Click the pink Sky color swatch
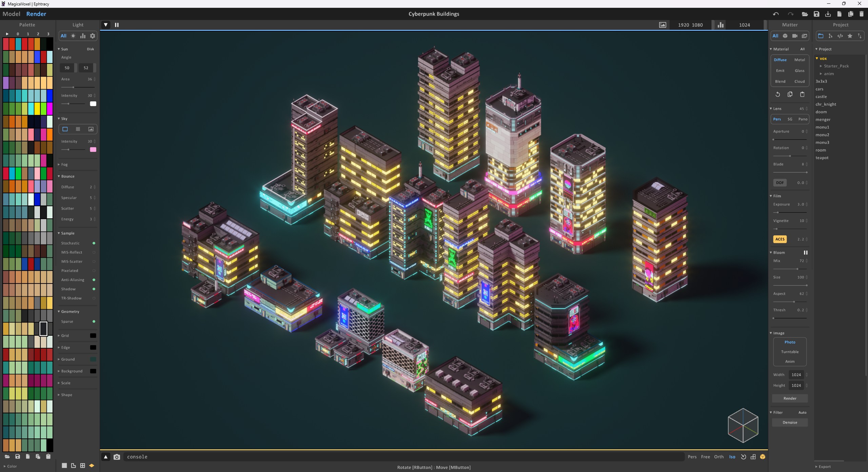The height and width of the screenshot is (472, 868). pyautogui.click(x=93, y=150)
